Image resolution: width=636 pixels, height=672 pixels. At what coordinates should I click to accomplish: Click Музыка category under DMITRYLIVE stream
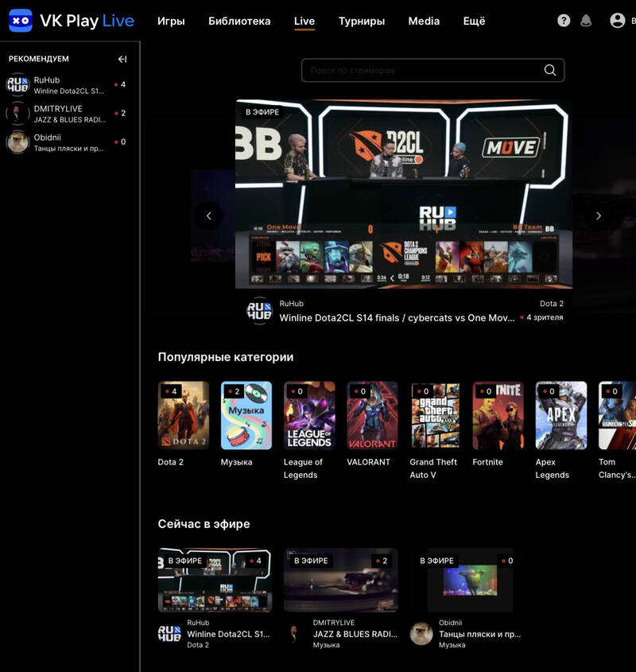326,645
